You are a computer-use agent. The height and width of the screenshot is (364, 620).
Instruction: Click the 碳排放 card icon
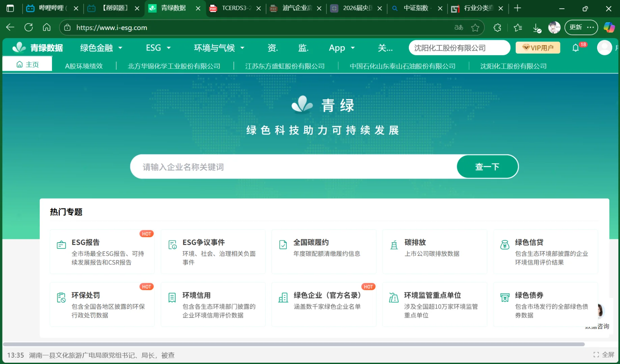pos(394,245)
